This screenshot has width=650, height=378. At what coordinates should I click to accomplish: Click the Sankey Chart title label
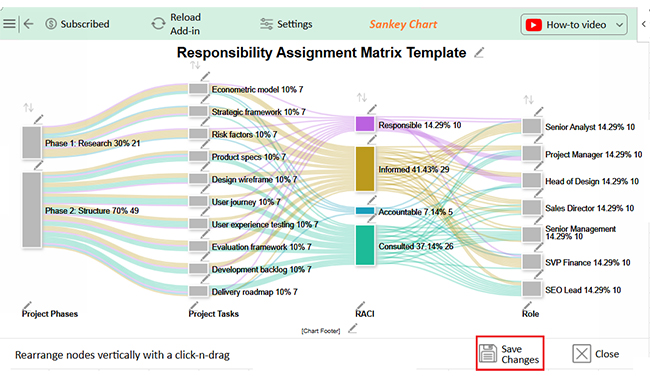coord(403,24)
